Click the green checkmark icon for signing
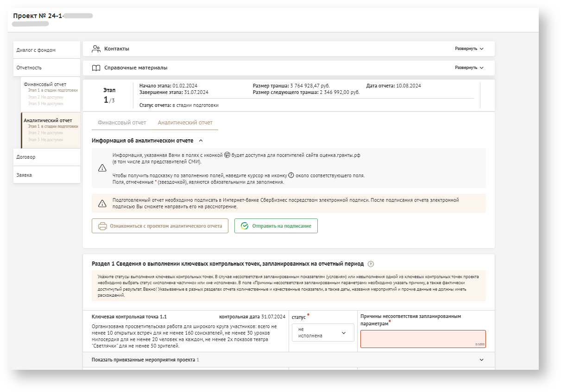 point(245,226)
